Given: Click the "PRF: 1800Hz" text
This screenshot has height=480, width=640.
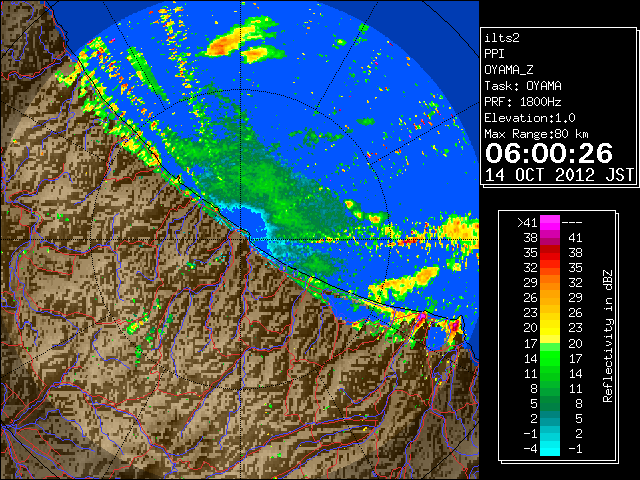Looking at the screenshot, I should click(x=523, y=102).
